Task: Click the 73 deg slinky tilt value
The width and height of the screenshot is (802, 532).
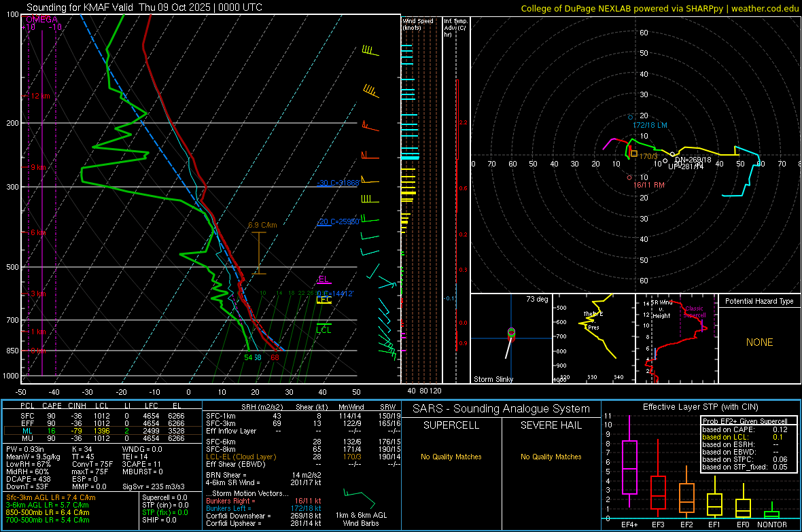Action: point(537,299)
